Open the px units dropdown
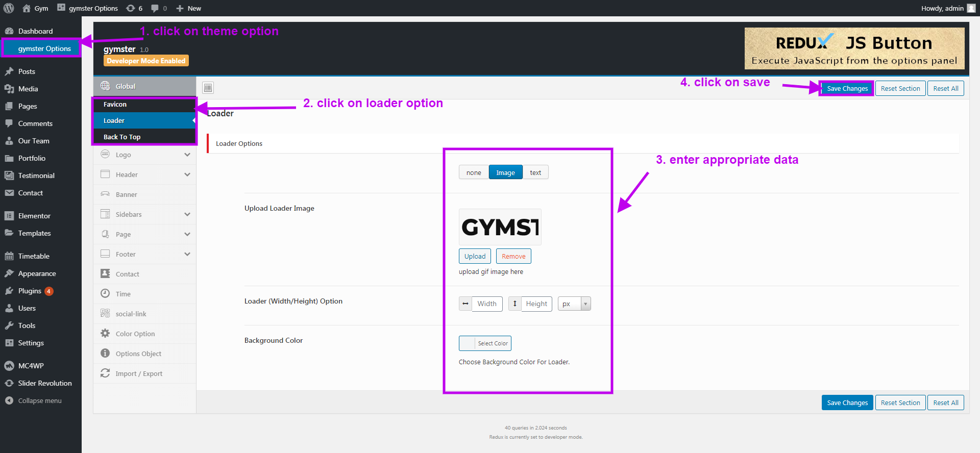The height and width of the screenshot is (453, 980). point(574,304)
